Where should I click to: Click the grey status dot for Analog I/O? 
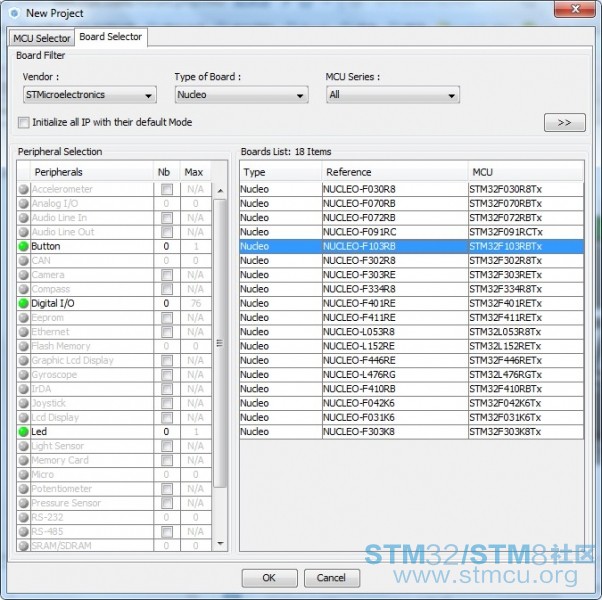23,203
